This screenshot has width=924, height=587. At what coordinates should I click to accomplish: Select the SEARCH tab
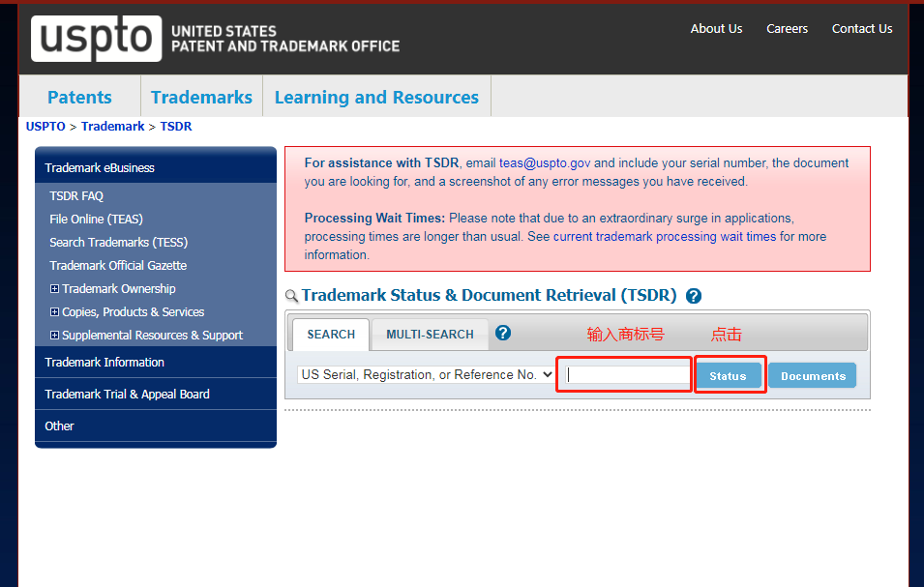(331, 335)
